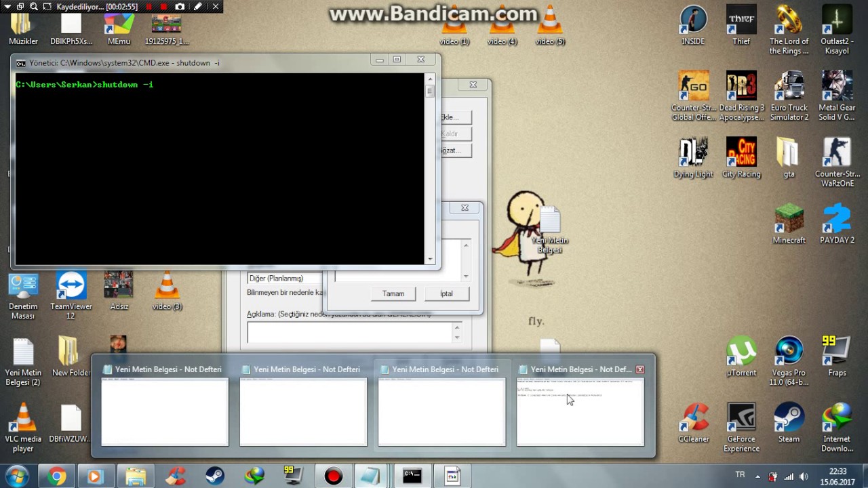Select the Thief game shortcut
Viewport: 868px width, 488px height.
741,26
